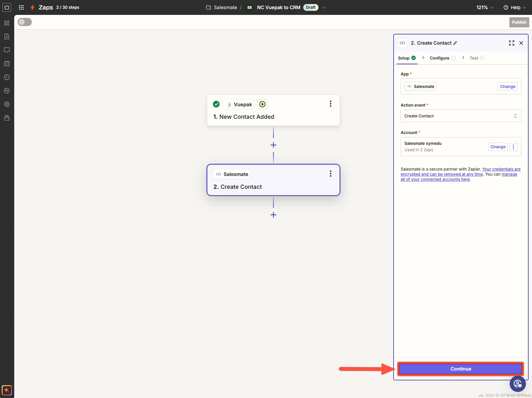Open the 121% zoom level dropdown
The height and width of the screenshot is (398, 532).
point(485,7)
